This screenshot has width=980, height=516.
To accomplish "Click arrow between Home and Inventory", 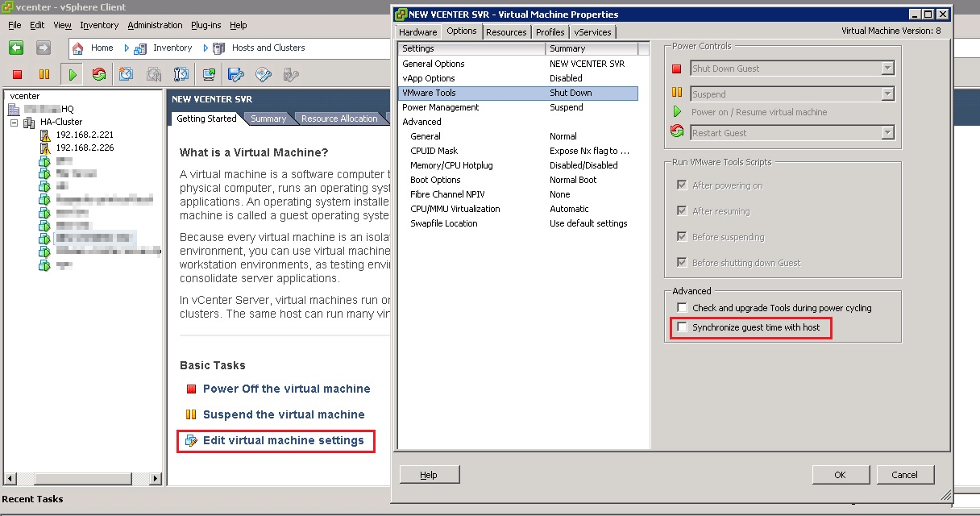I will coord(127,48).
